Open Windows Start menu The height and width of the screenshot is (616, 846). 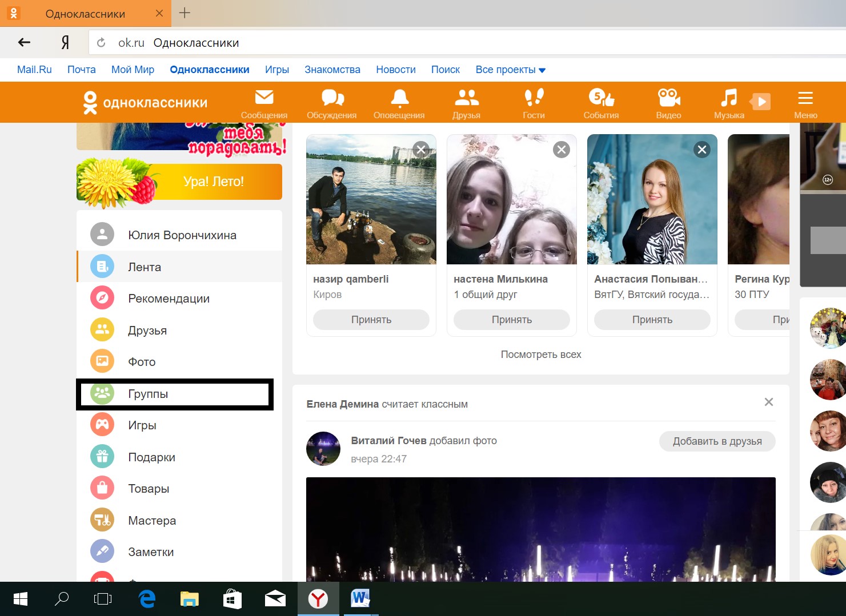[x=21, y=599]
